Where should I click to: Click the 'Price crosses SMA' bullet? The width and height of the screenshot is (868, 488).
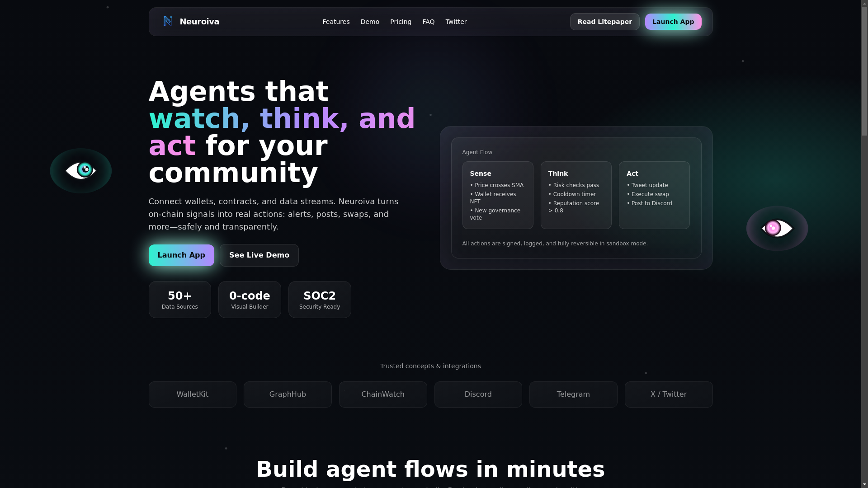[497, 185]
